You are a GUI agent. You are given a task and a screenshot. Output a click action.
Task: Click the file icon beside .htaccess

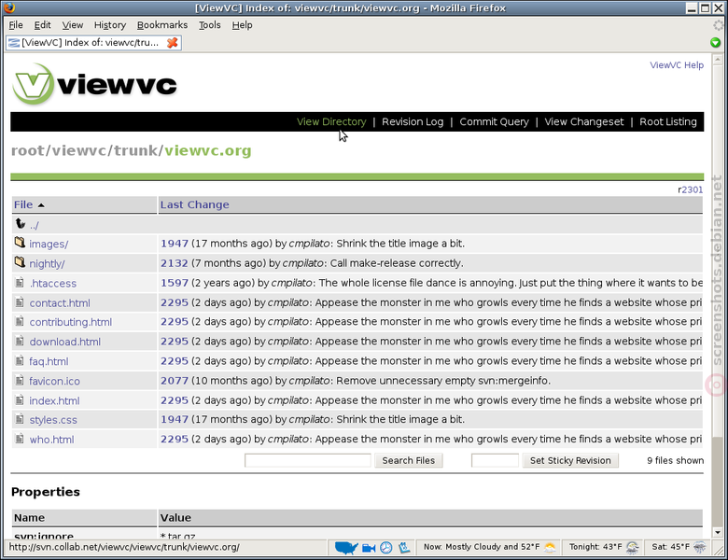click(20, 282)
